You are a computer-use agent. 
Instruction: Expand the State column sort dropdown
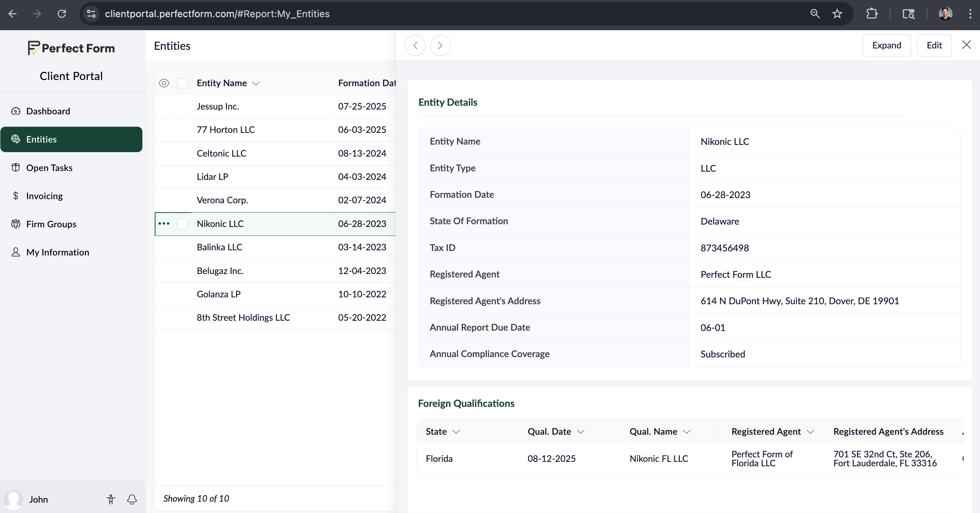coord(456,432)
